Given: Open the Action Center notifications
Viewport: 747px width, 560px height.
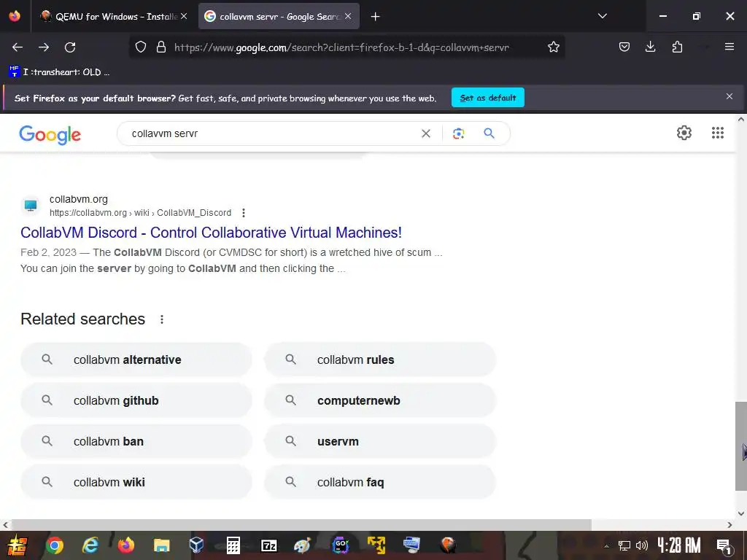Looking at the screenshot, I should 724,545.
